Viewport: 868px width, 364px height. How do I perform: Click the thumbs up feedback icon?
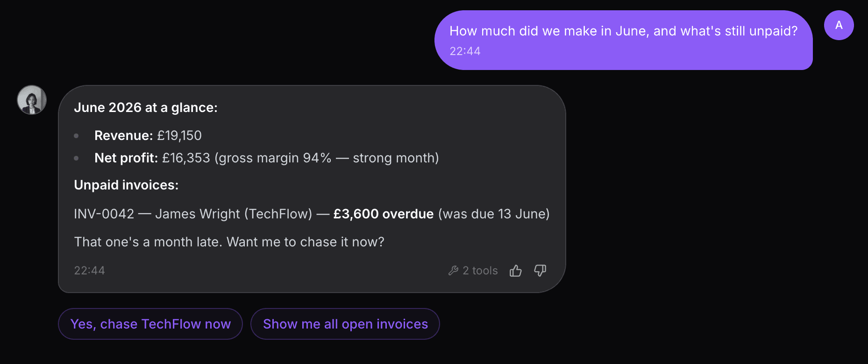point(516,271)
